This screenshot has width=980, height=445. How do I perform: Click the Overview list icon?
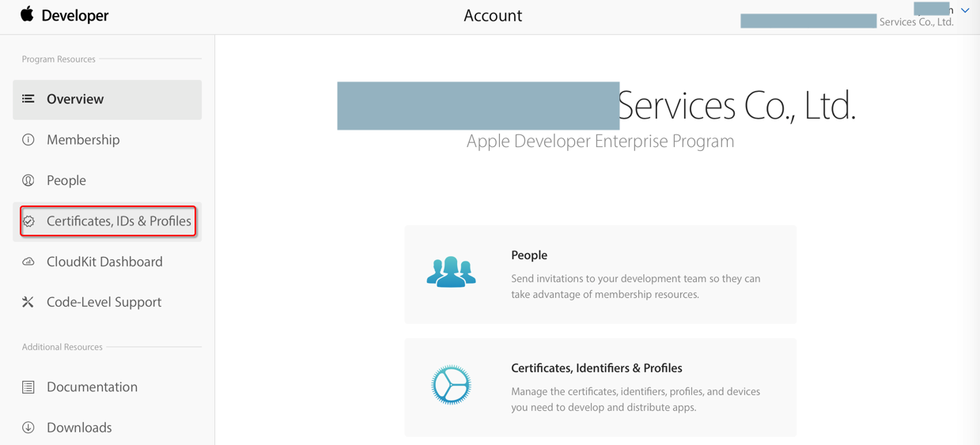pyautogui.click(x=28, y=99)
